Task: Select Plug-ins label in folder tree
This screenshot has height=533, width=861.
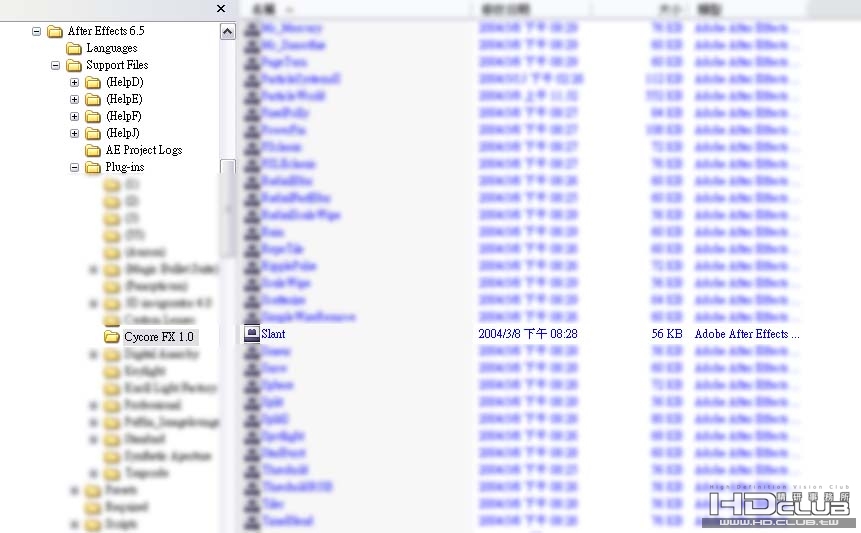Action: click(125, 167)
